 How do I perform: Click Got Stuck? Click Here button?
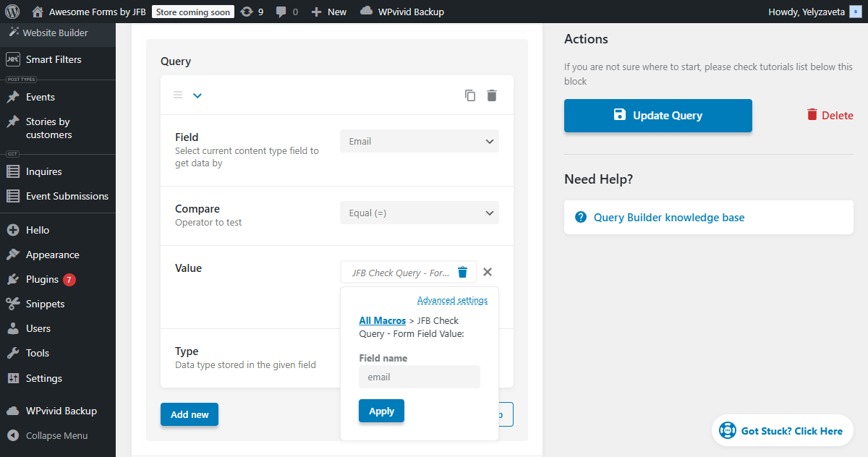click(782, 431)
